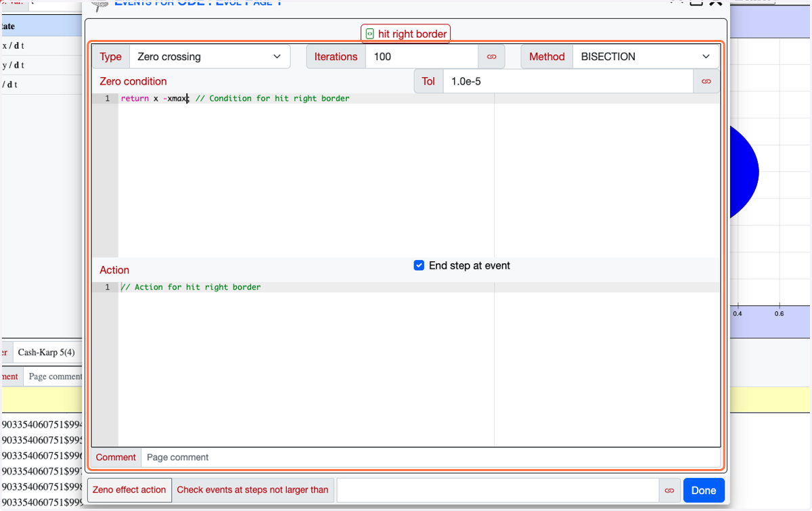Screen dimensions: 812x511
Task: Toggle the End step at event checkbox
Action: point(419,265)
